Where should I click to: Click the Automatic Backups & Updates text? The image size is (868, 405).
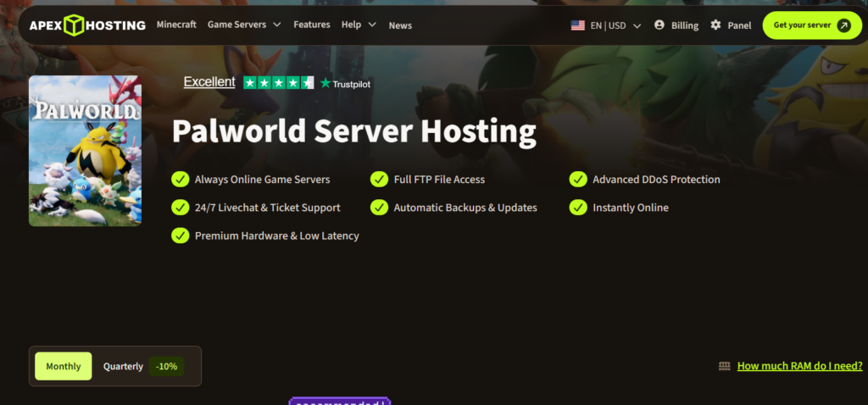coord(465,208)
